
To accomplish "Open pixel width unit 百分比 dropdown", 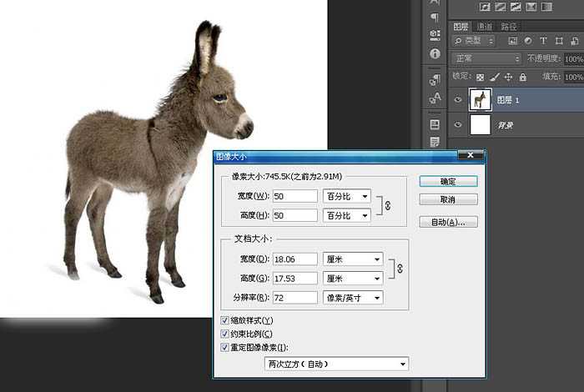I will (x=346, y=196).
